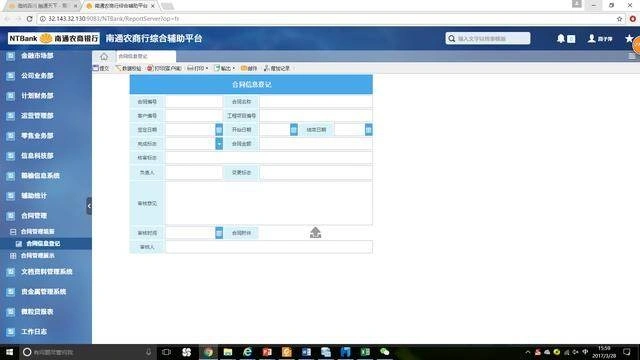This screenshot has width=640, height=360.
Task: Click the NTBank logo
Action: [53, 38]
